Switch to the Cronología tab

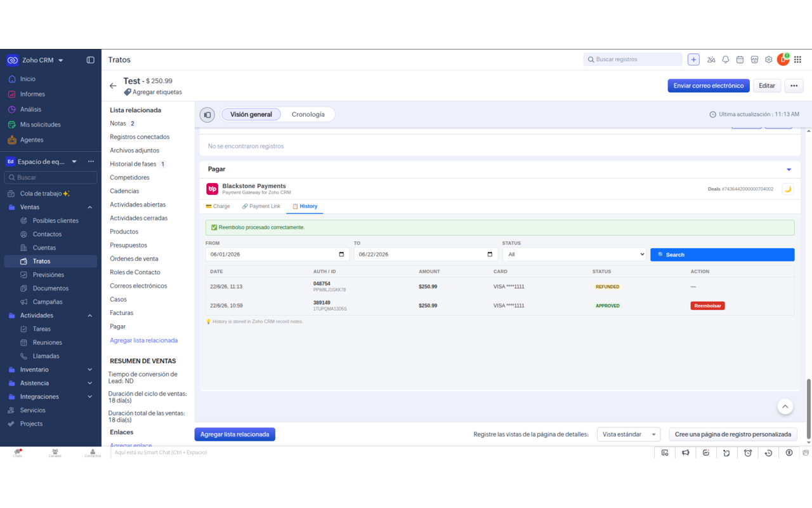(308, 114)
